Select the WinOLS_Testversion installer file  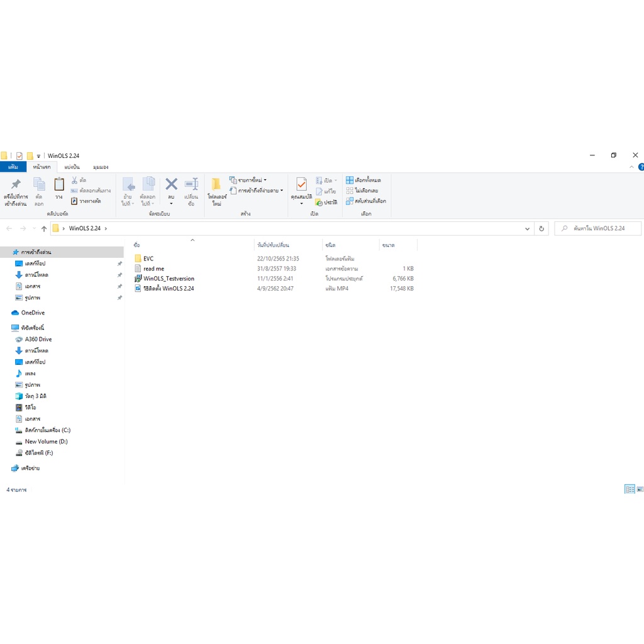click(169, 279)
